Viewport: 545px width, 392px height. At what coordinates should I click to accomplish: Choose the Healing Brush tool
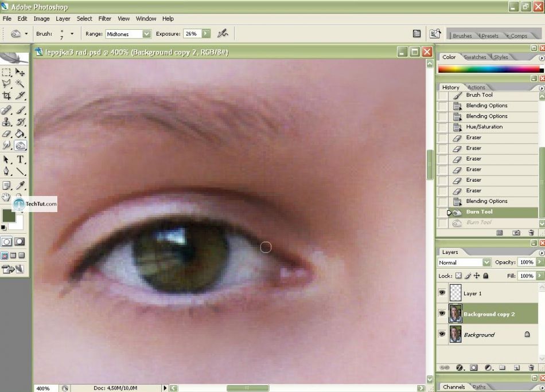coord(7,110)
